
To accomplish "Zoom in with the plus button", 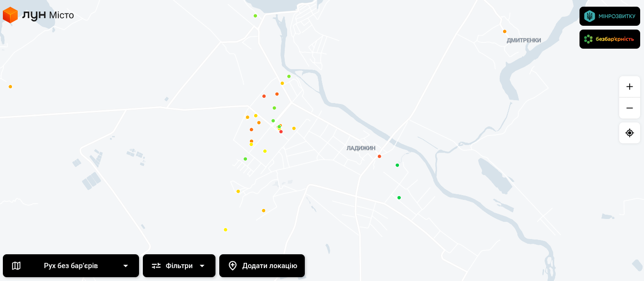I will pos(630,87).
